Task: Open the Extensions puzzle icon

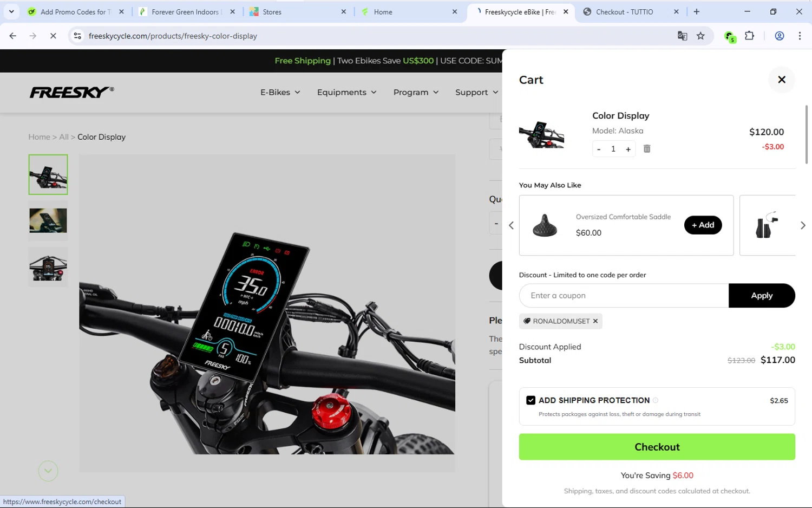Action: click(x=750, y=36)
